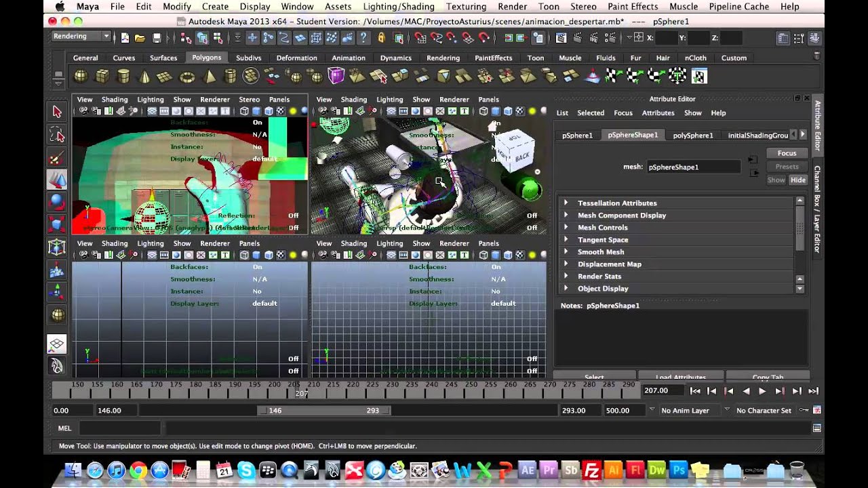
Task: Pick the Paint Selection tool
Action: 57,158
